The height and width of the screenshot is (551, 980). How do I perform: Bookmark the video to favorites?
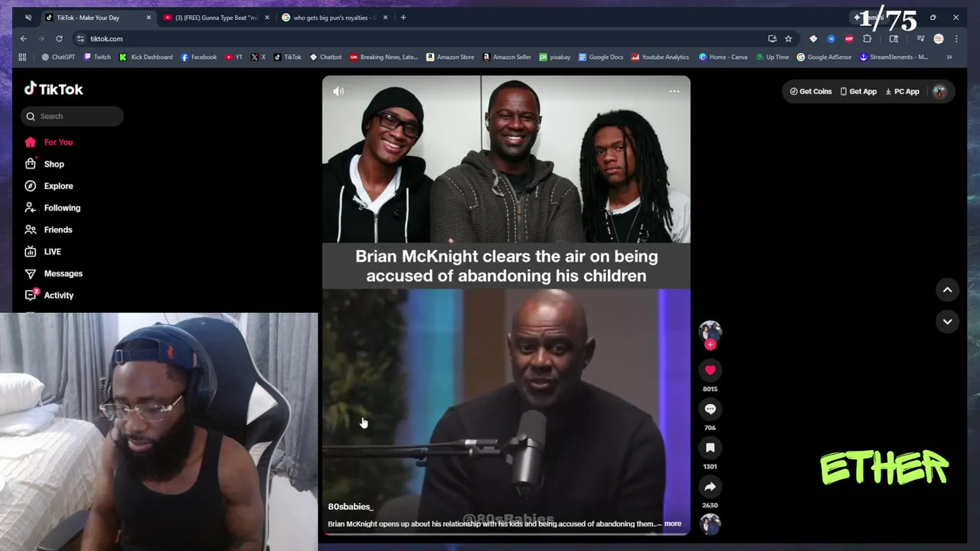coord(710,448)
